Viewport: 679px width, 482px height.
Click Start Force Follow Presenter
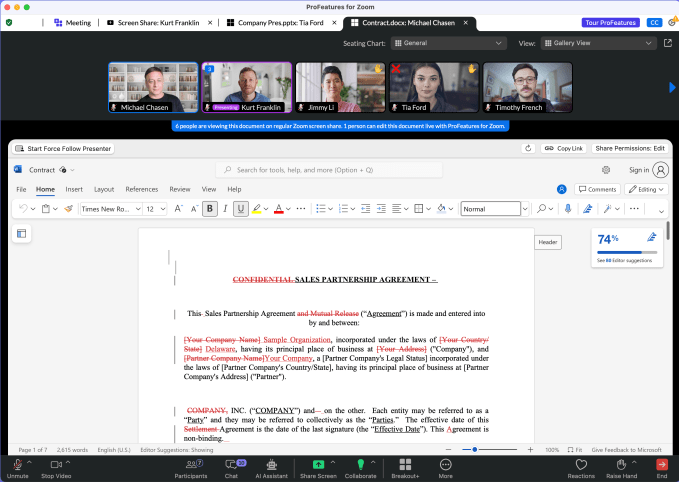[64, 148]
